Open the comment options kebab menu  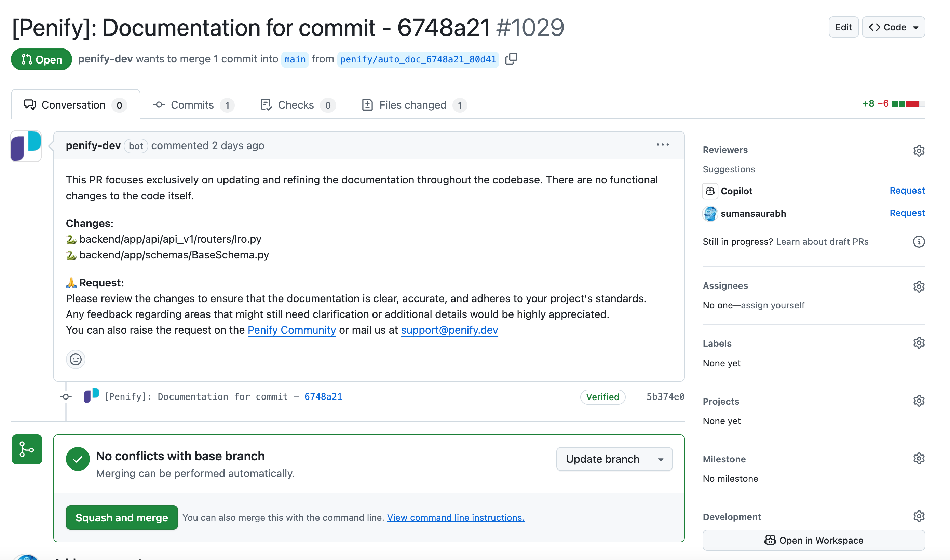tap(663, 145)
